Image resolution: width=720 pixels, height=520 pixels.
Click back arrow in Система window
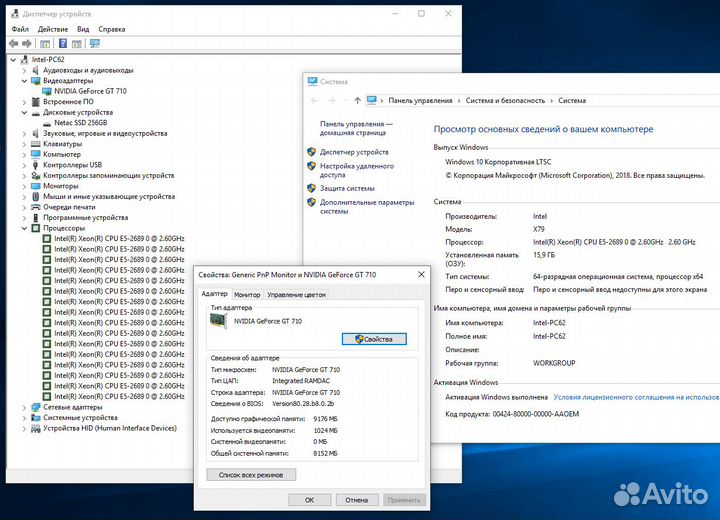coord(315,101)
